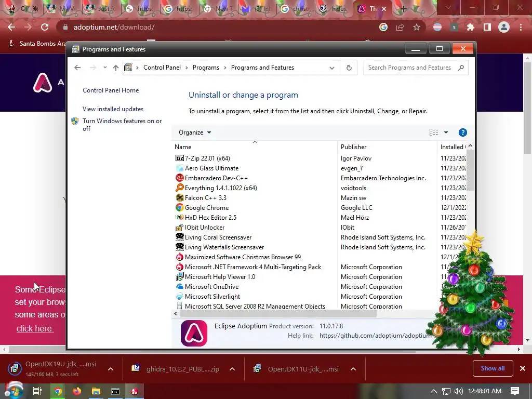Click the IObit Unlocker icon
Image resolution: width=532 pixels, height=399 pixels.
point(179,228)
